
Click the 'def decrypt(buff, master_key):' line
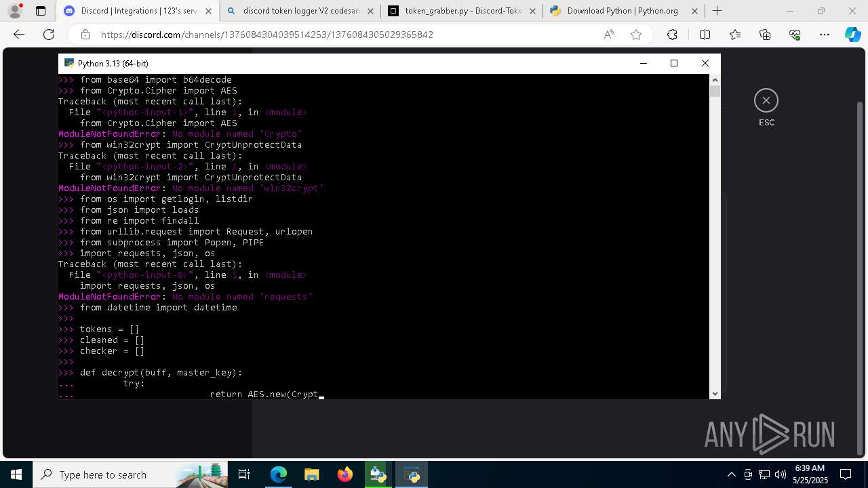[161, 373]
